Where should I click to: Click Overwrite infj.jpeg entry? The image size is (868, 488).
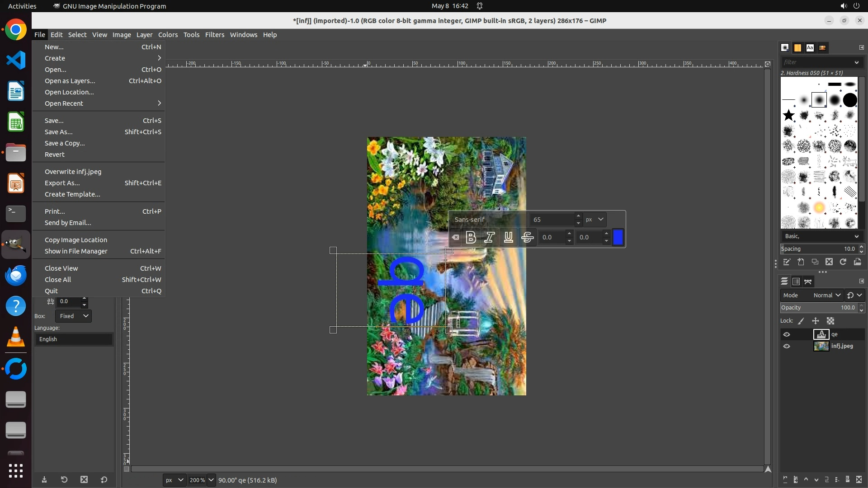[73, 172]
